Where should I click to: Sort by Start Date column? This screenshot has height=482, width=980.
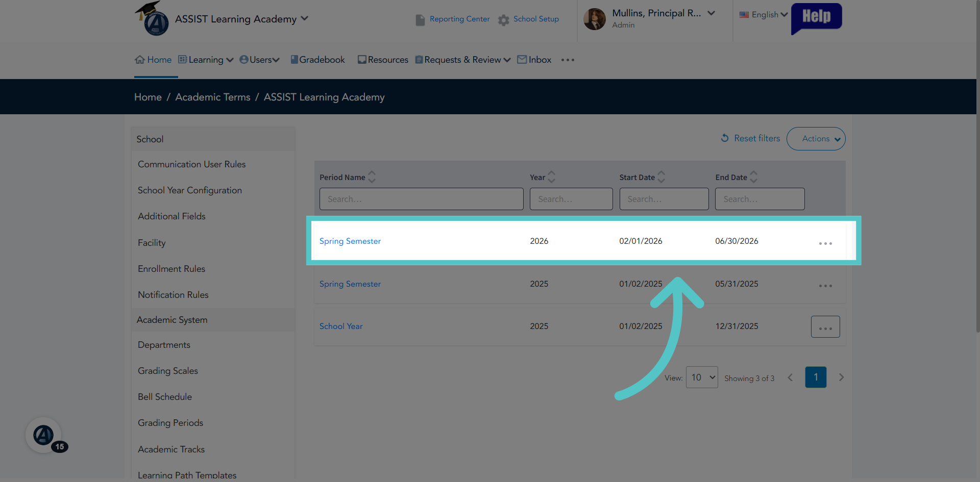point(661,177)
